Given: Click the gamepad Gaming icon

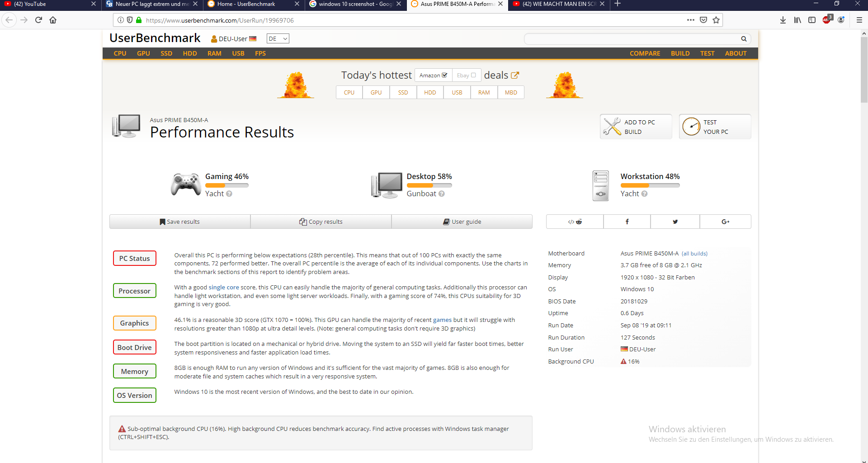Looking at the screenshot, I should coord(186,184).
